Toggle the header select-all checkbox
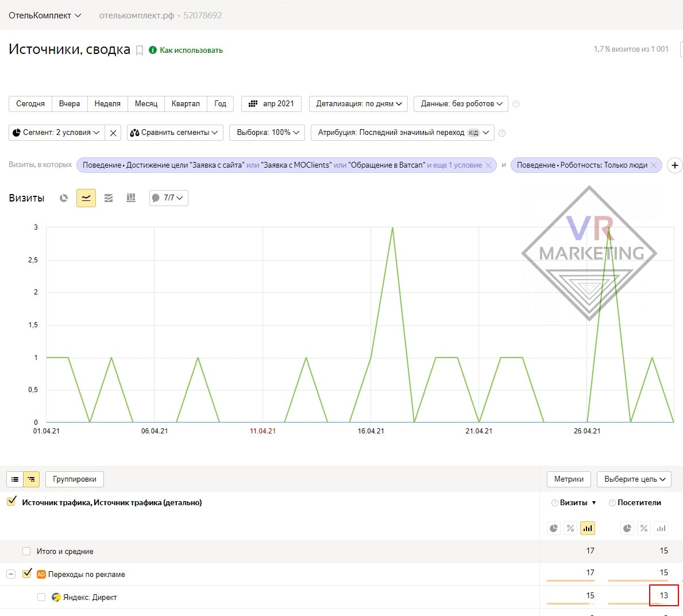This screenshot has height=616, width=683. pos(11,501)
